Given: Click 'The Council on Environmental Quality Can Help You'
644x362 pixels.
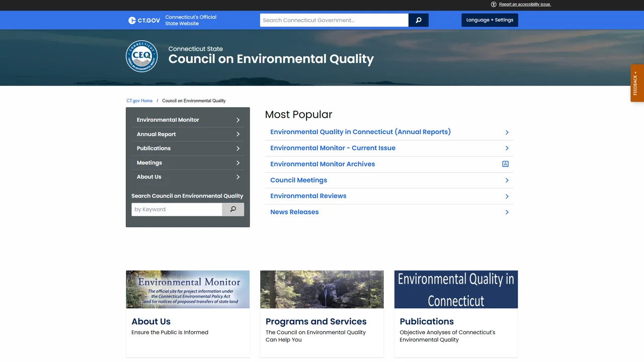Looking at the screenshot, I should click(315, 336).
